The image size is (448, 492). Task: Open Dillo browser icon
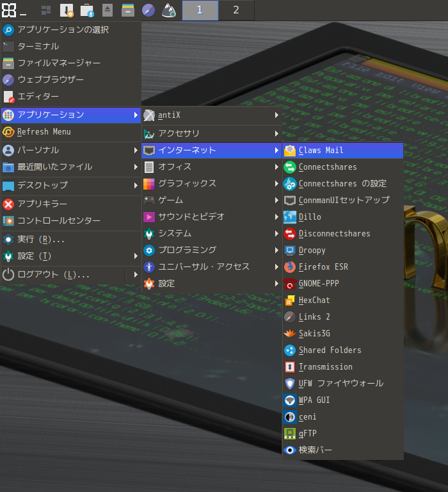tap(290, 217)
